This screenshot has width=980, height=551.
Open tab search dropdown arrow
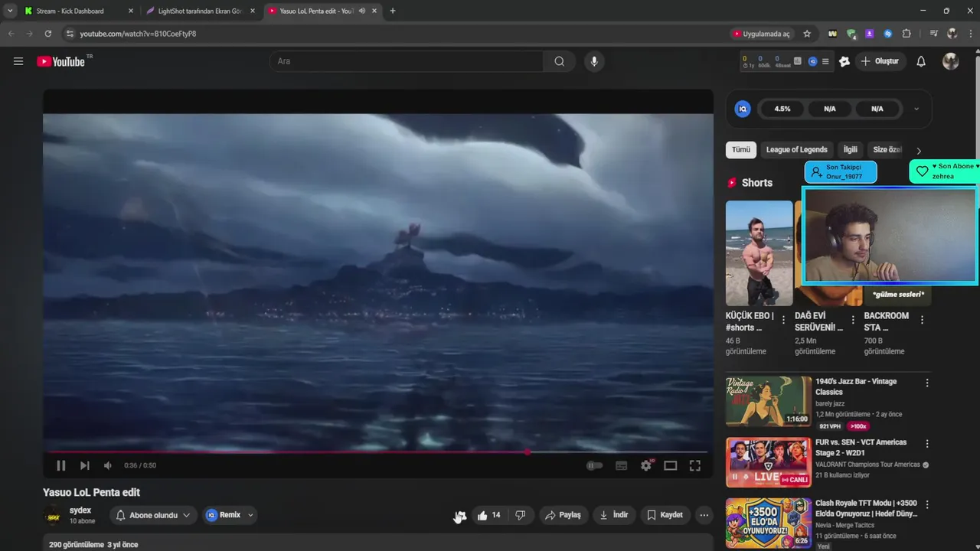[x=10, y=11]
